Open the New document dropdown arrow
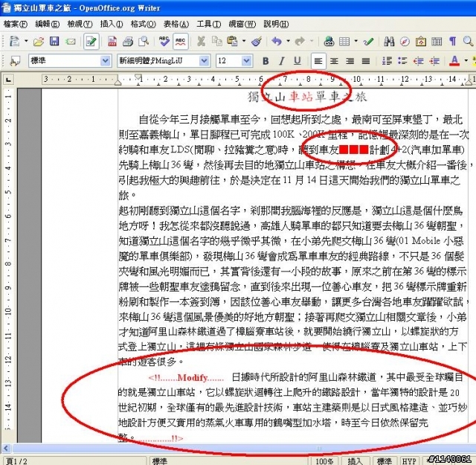476x465 pixels. 26,41
